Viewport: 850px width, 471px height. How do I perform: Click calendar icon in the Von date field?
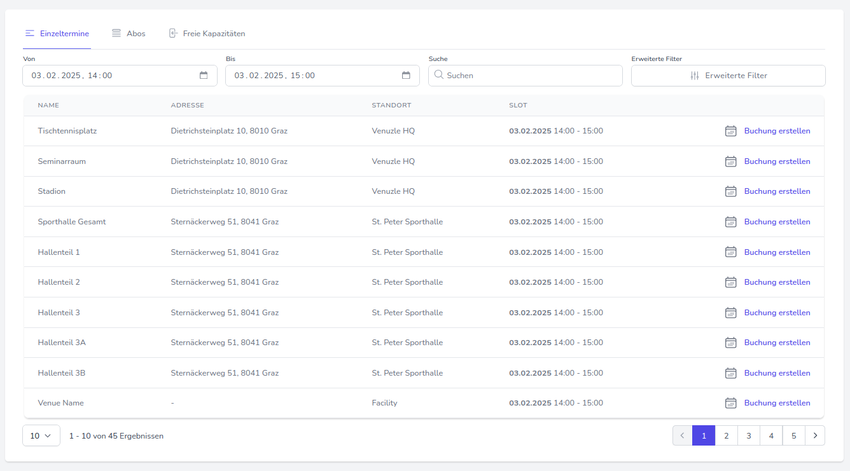tap(203, 76)
